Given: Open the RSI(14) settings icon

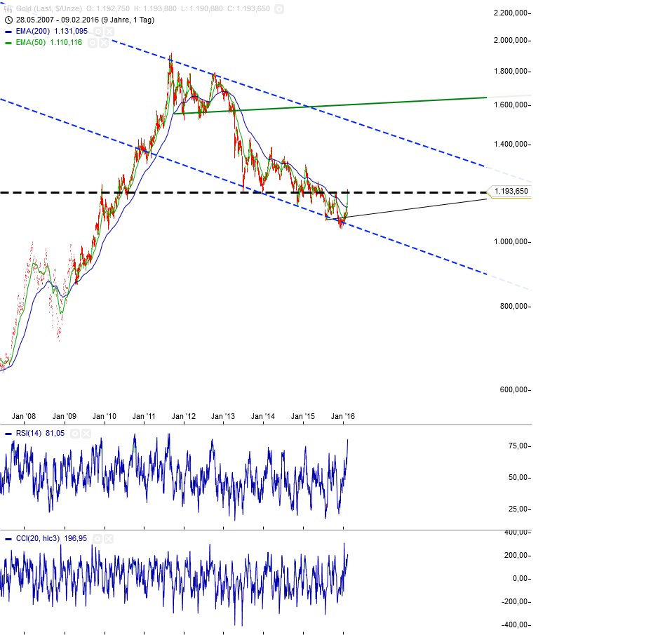Looking at the screenshot, I should [x=76, y=433].
